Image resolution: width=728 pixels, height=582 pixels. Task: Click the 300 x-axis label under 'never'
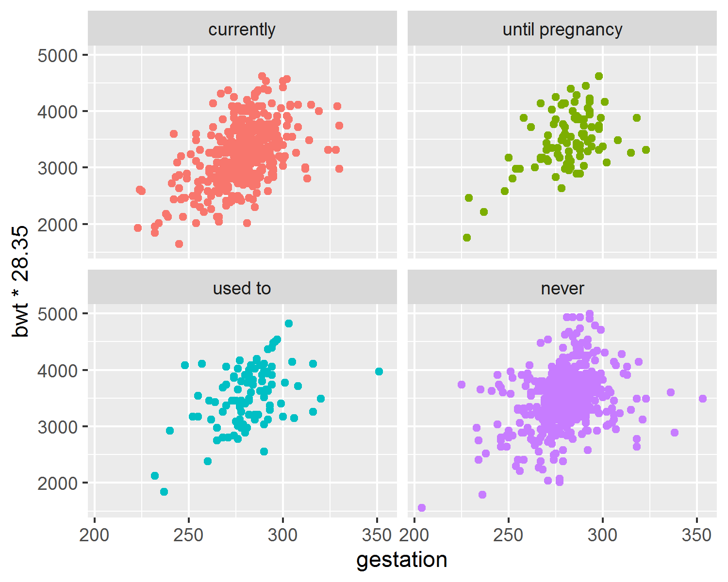[x=602, y=535]
